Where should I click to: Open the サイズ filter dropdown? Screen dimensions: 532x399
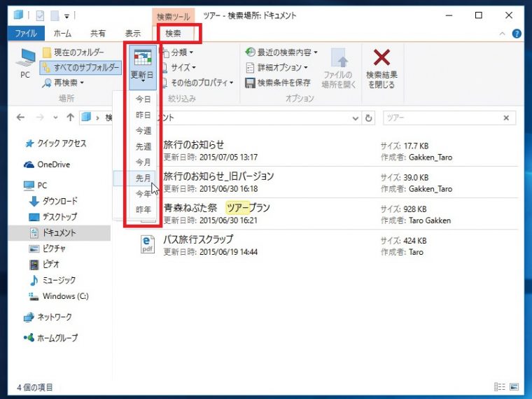pos(179,67)
